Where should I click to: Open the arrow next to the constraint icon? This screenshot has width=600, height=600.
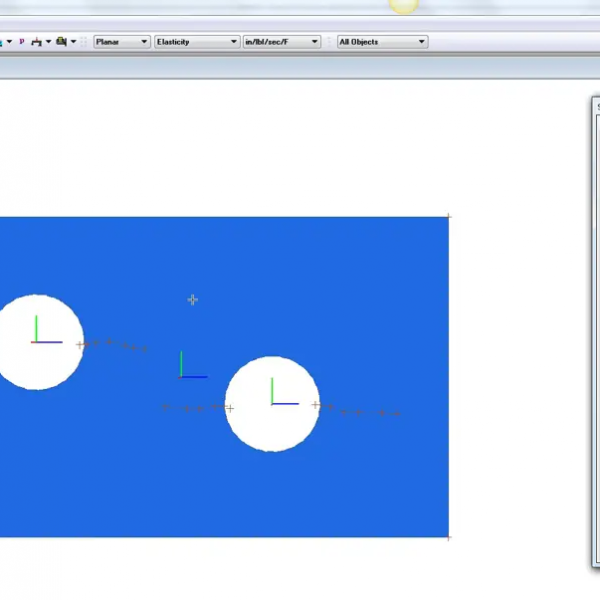click(x=49, y=42)
